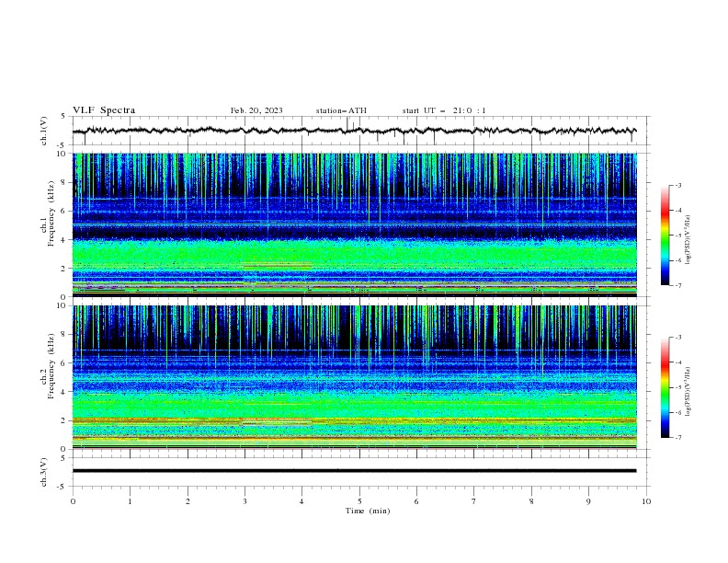Image resolution: width=728 pixels, height=563 pixels.
Task: Click the upper PSD color bar
Action: 665,236
